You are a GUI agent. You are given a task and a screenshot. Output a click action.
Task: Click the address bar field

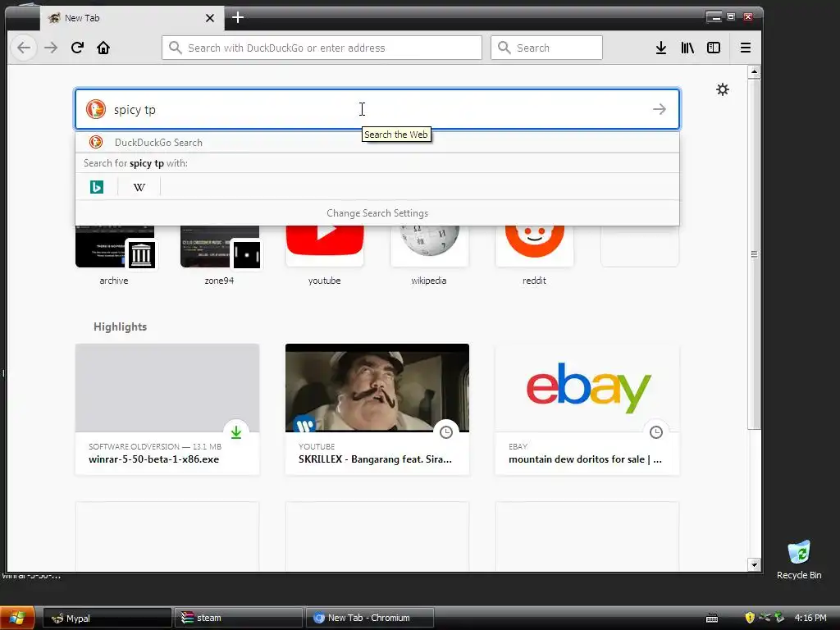pyautogui.click(x=322, y=48)
